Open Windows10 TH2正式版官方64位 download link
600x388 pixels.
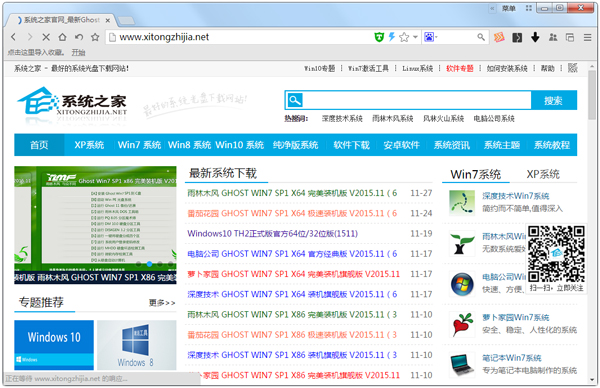coord(272,233)
